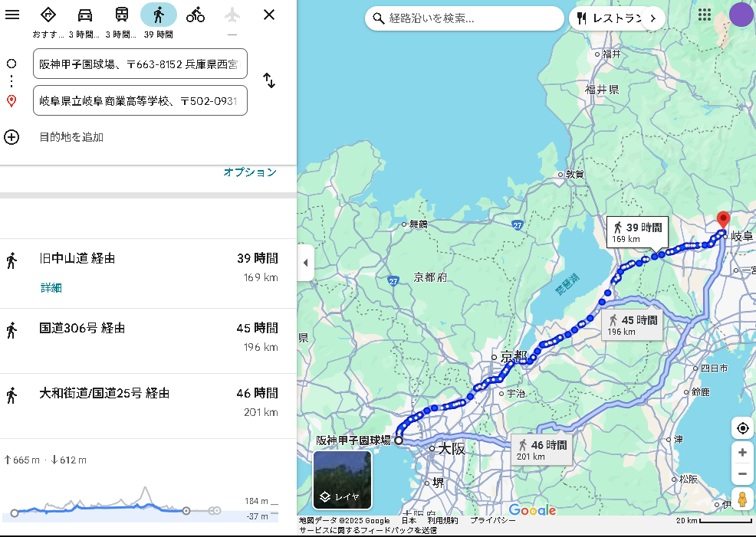Edit the 阪神甲子園球場 origin field

pos(140,64)
